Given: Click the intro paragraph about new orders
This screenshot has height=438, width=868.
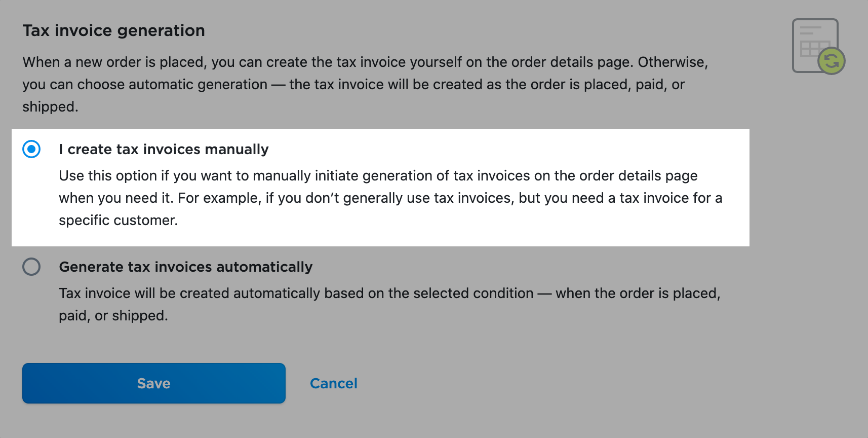Looking at the screenshot, I should coord(365,84).
